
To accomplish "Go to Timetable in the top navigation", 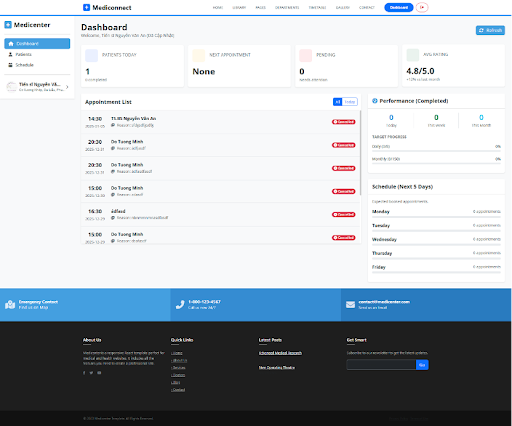I will pos(317,7).
